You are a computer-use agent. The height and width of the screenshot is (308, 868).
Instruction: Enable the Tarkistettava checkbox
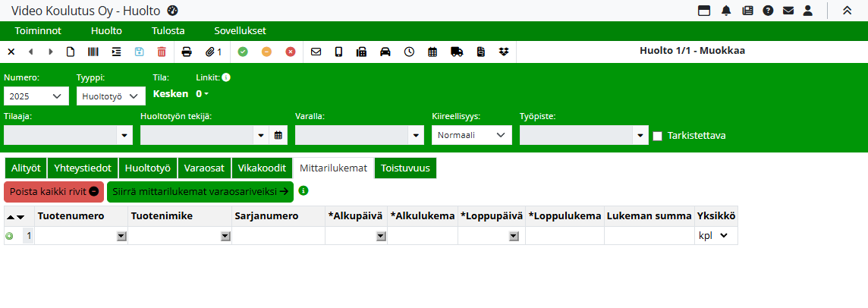pyautogui.click(x=658, y=136)
